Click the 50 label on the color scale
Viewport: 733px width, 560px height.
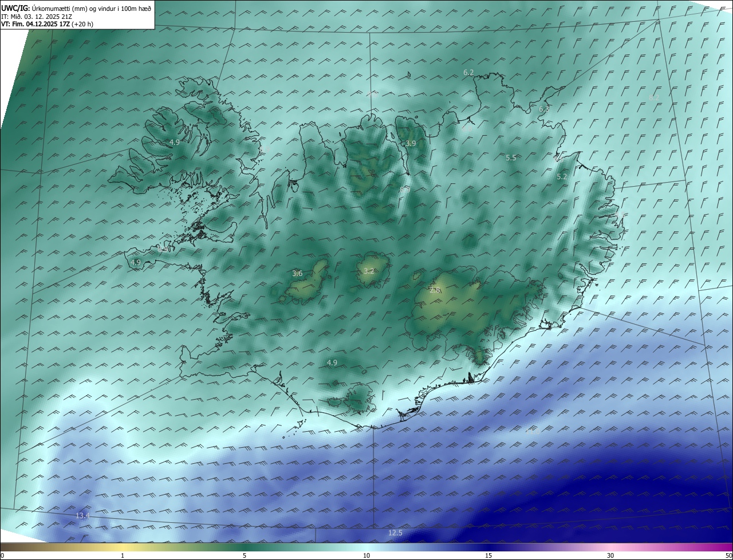(x=728, y=555)
